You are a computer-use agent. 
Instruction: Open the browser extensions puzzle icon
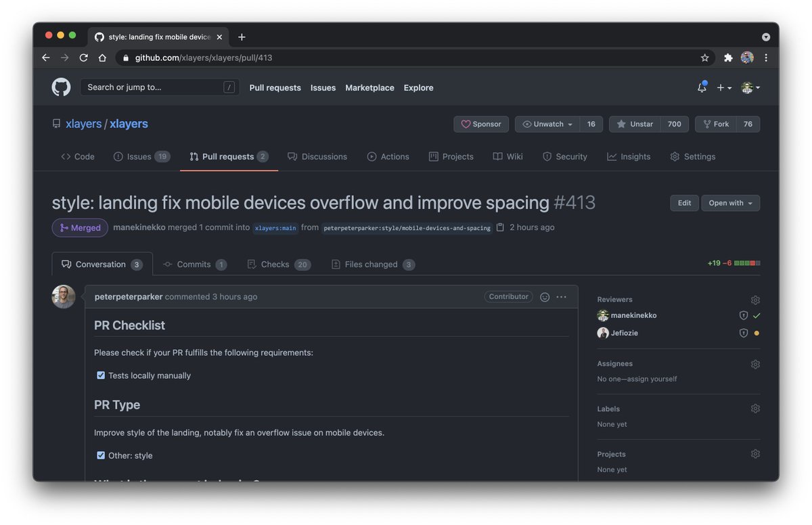coord(728,58)
